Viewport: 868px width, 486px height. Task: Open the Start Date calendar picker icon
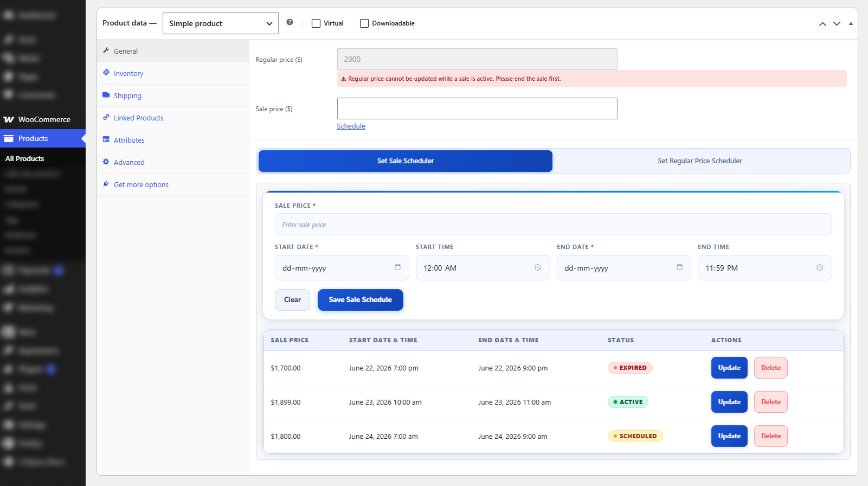click(397, 267)
